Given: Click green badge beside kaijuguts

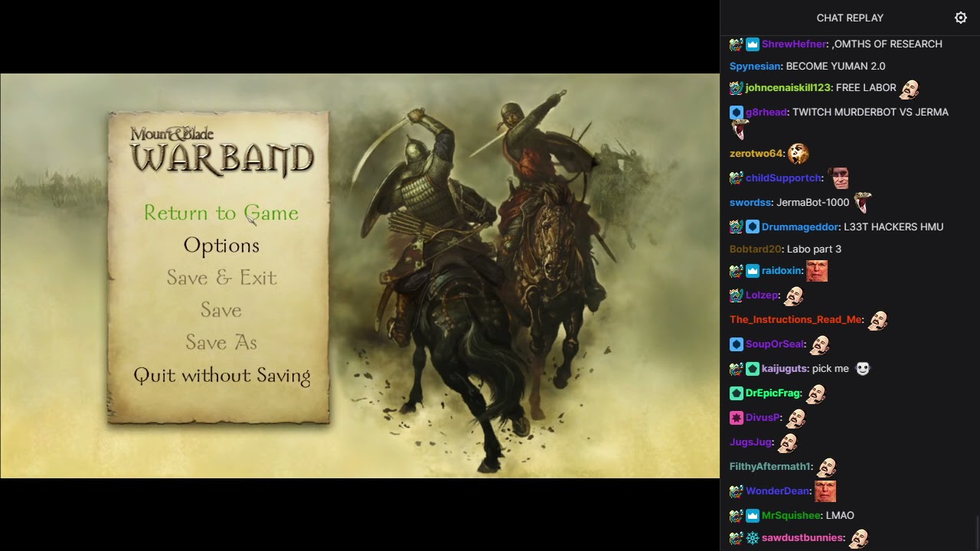Looking at the screenshot, I should click(x=753, y=369).
